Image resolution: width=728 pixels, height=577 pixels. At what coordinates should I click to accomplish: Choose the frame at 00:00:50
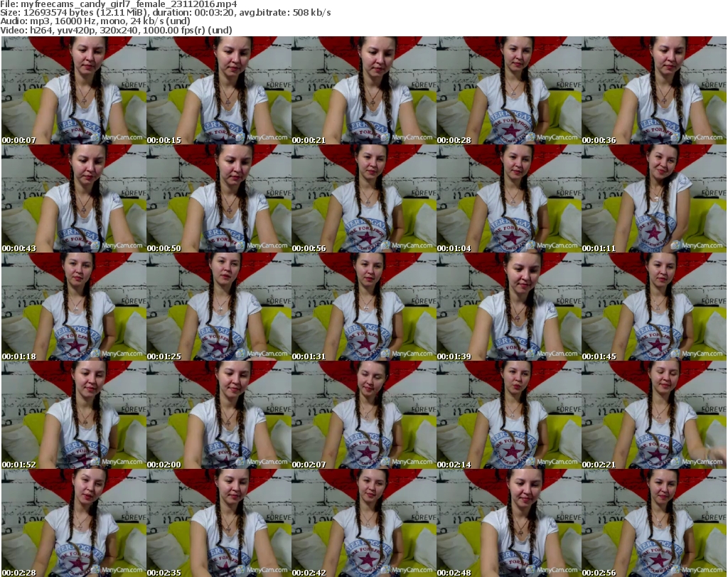[219, 198]
